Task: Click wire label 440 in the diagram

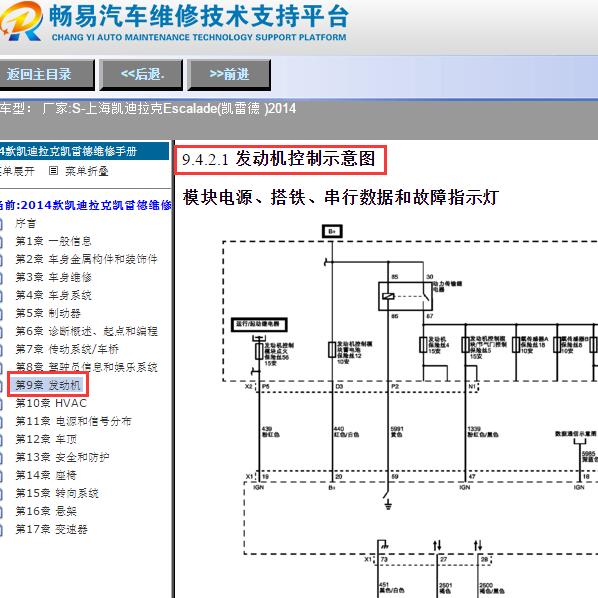Action: coord(339,429)
